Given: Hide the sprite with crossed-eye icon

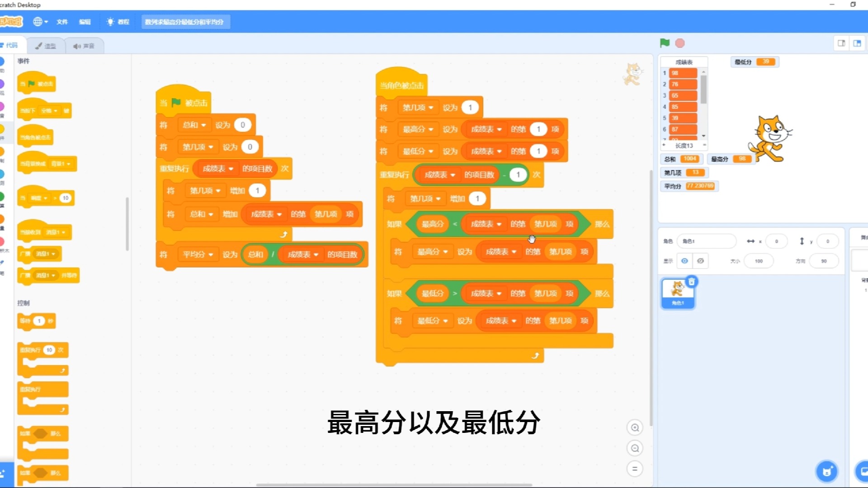Looking at the screenshot, I should coord(700,261).
